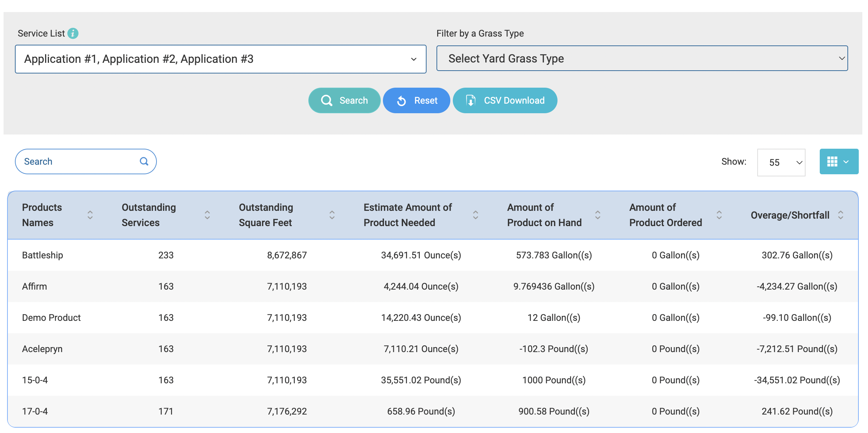Click the magnifier icon in table search
The height and width of the screenshot is (433, 868).
click(x=144, y=161)
